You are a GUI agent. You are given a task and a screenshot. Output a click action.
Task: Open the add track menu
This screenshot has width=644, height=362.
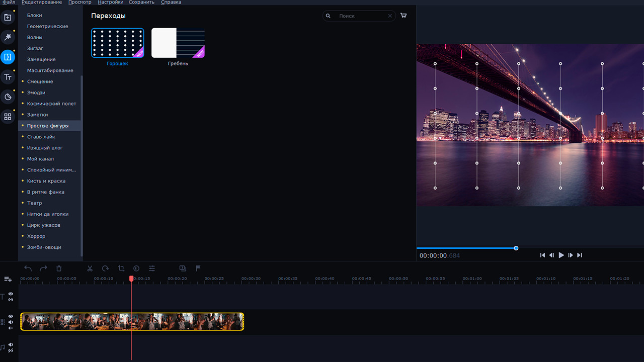coord(8,279)
